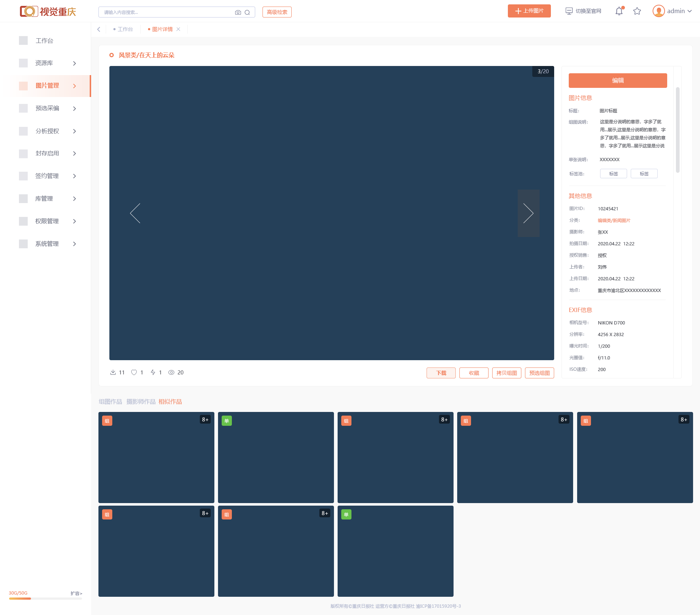Expand the 预选采编 menu chevron
The height and width of the screenshot is (615, 700).
74,109
